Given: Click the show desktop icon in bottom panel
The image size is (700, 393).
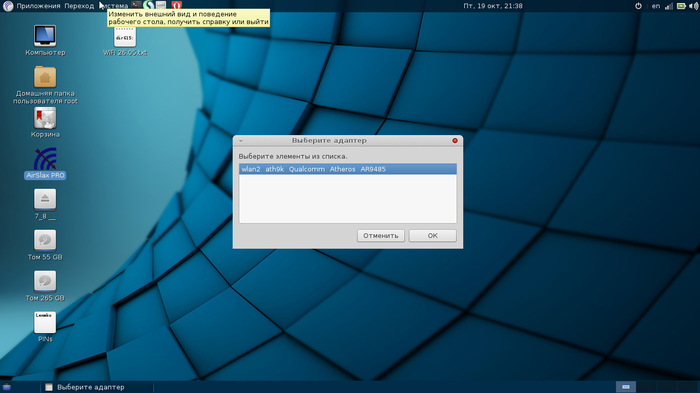Looking at the screenshot, I should [6, 387].
